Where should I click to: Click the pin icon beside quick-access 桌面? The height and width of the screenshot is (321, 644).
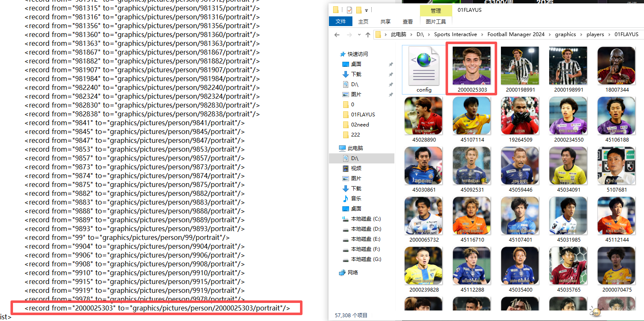tap(391, 64)
